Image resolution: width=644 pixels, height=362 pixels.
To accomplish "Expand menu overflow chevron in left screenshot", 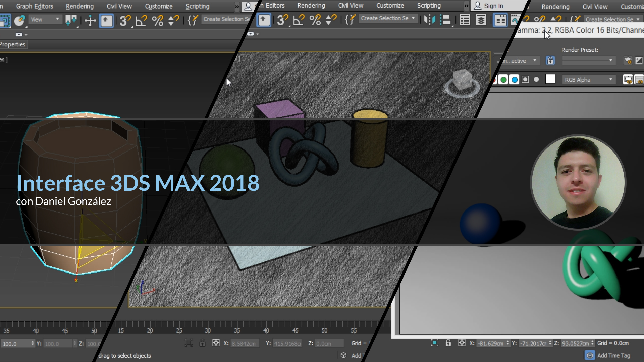I will pos(237,6).
